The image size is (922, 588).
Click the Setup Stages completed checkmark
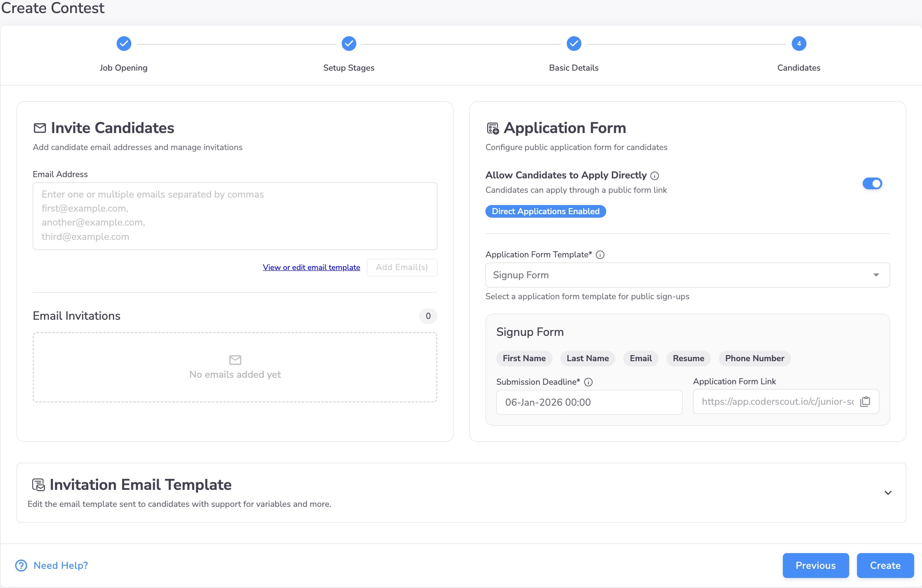coord(348,44)
